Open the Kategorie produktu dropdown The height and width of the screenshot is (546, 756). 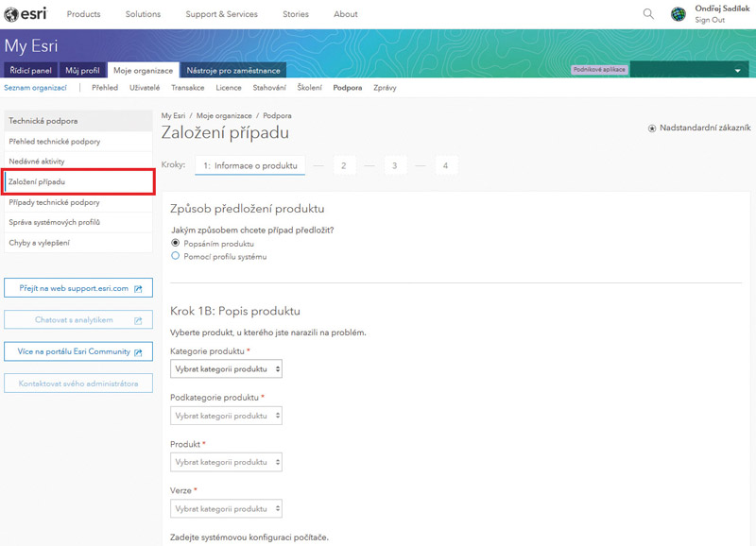226,368
